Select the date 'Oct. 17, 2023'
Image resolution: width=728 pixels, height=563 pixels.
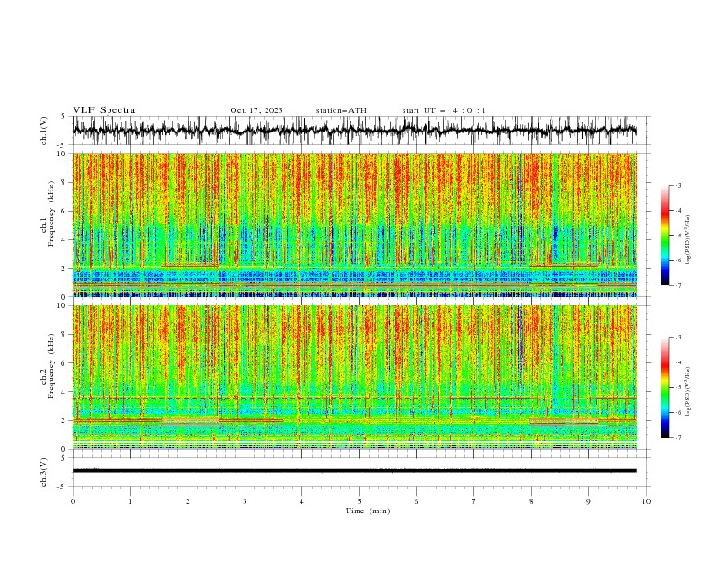tap(256, 110)
